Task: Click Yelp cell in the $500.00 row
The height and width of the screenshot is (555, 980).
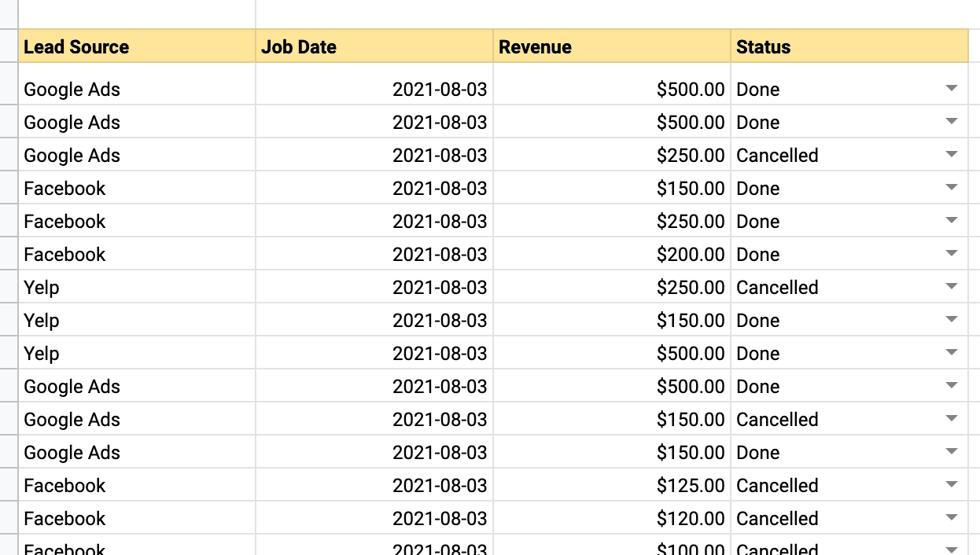Action: [x=137, y=353]
